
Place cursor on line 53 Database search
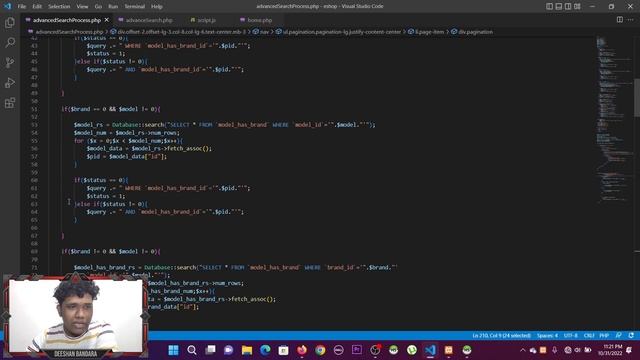[x=224, y=125]
